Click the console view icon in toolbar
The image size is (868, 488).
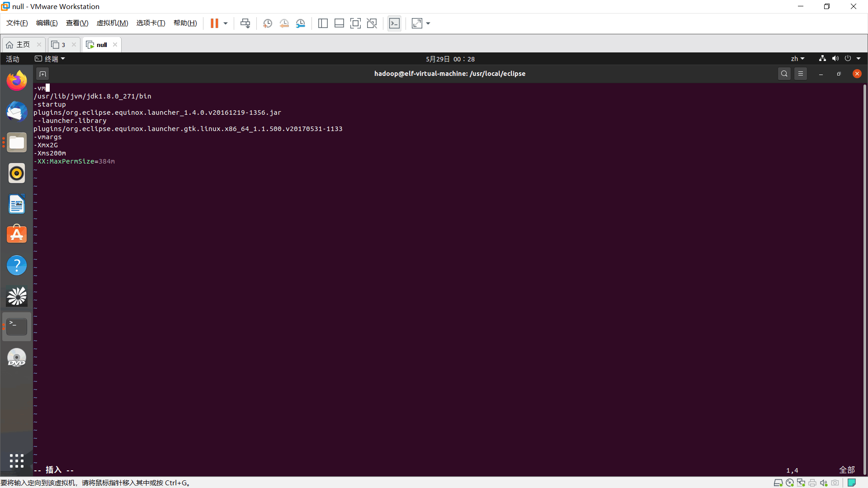(394, 23)
